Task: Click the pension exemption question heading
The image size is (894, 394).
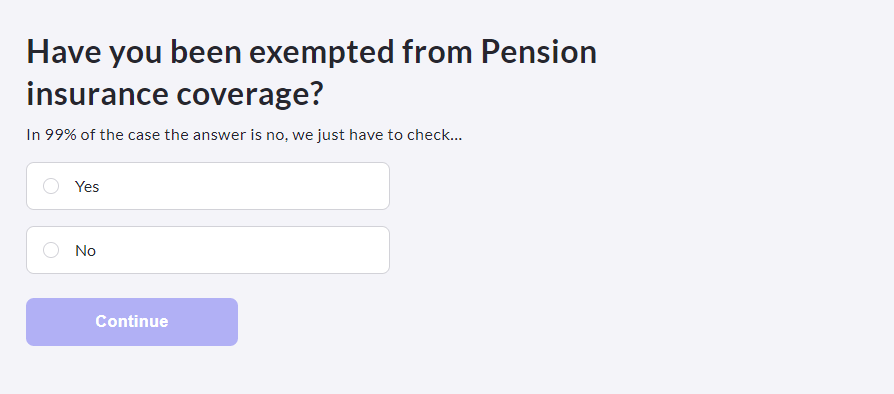Action: coord(311,72)
